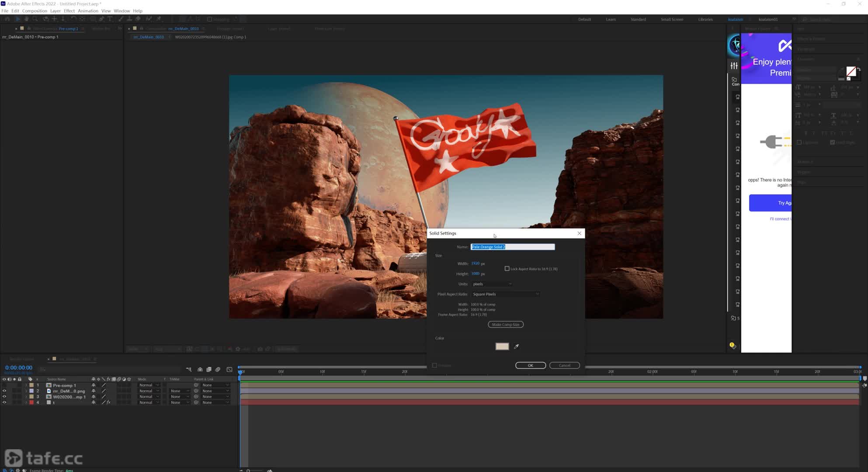The height and width of the screenshot is (472, 868).
Task: Click the yellow warning bulb icon
Action: [x=732, y=345]
